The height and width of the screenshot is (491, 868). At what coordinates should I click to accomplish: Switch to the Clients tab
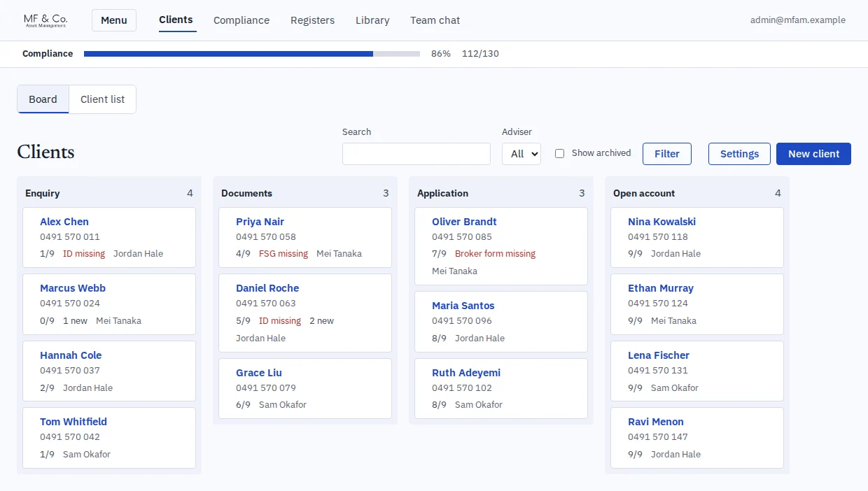click(176, 20)
